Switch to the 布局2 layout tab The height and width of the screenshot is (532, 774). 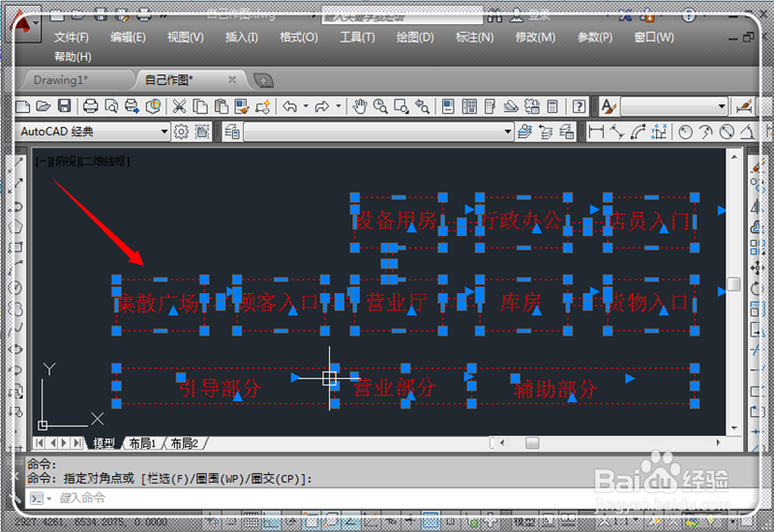[x=184, y=444]
